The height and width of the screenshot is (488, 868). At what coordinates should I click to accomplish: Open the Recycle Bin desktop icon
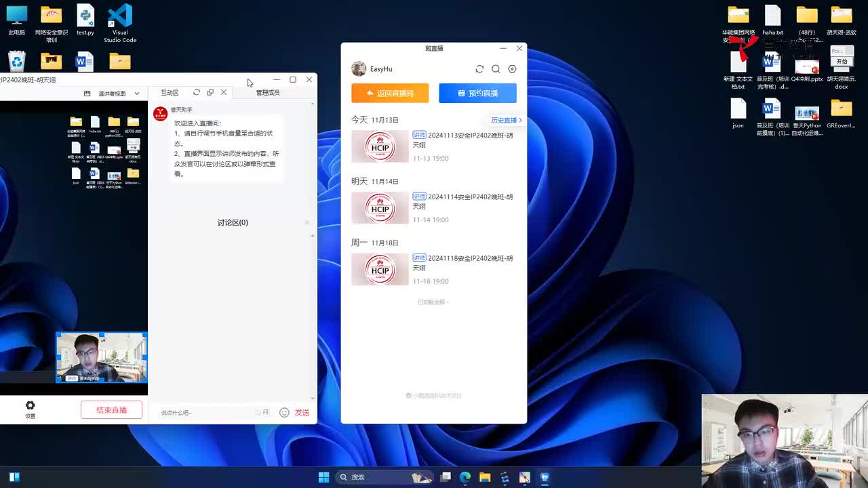tap(16, 61)
